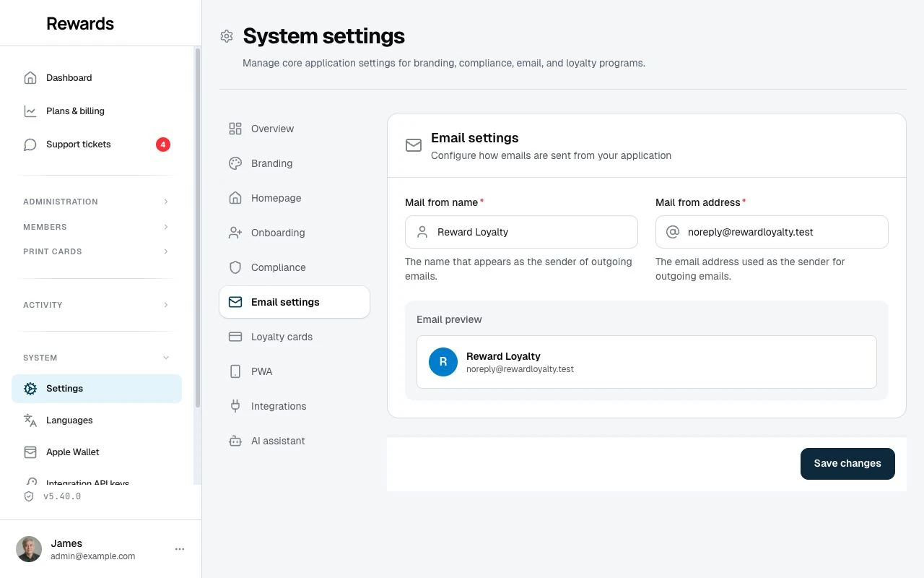Expand the Members section

coord(97,227)
